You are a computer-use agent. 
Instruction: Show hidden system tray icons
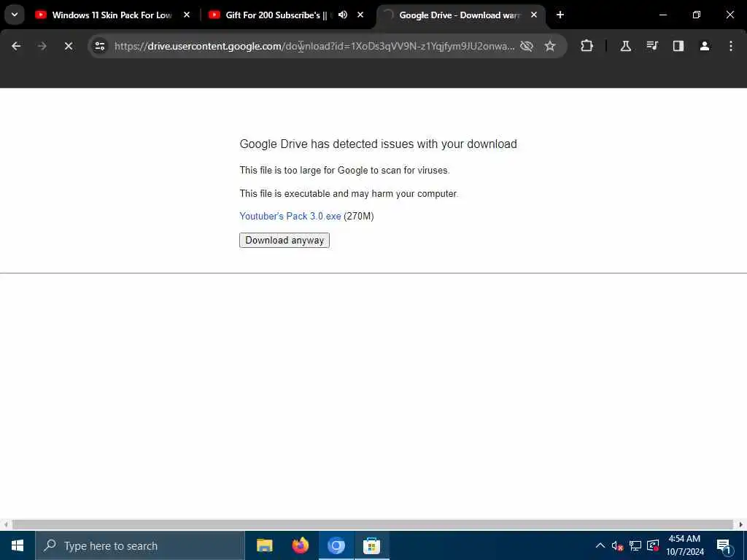point(600,545)
